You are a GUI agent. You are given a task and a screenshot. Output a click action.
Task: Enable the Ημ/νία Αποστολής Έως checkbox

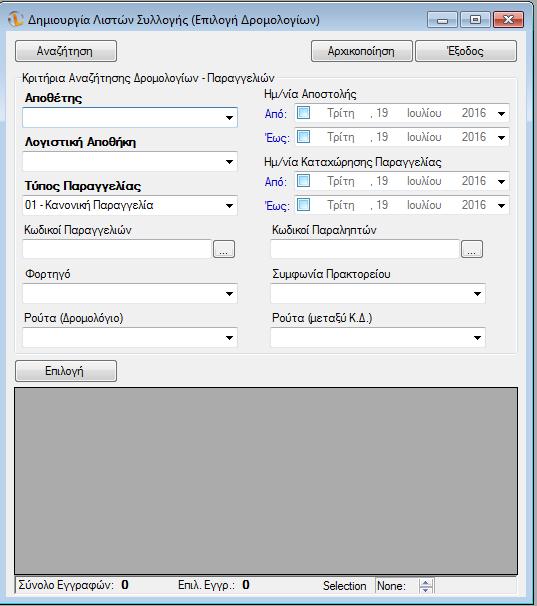click(303, 137)
